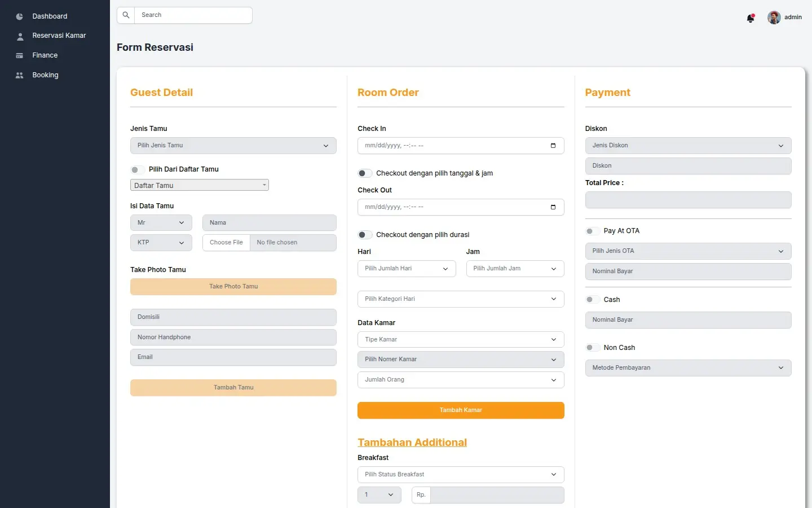Open the Check In calendar picker icon
This screenshot has height=508, width=812.
[553, 146]
